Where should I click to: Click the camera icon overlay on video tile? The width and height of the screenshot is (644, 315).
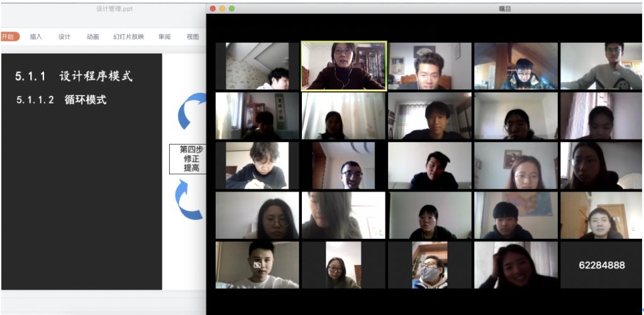257,265
